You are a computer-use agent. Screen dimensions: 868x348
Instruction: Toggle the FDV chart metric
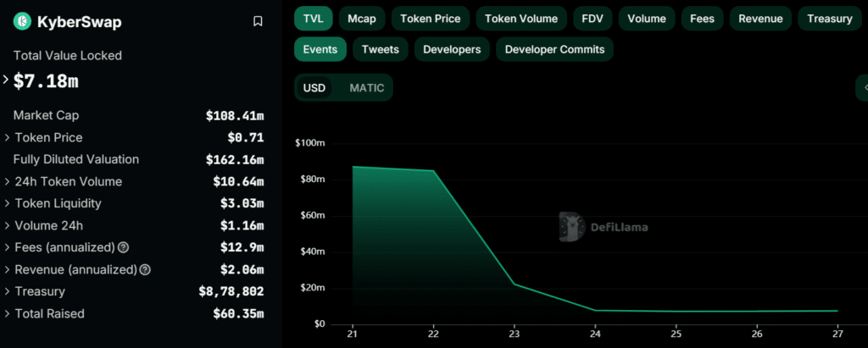(x=593, y=19)
